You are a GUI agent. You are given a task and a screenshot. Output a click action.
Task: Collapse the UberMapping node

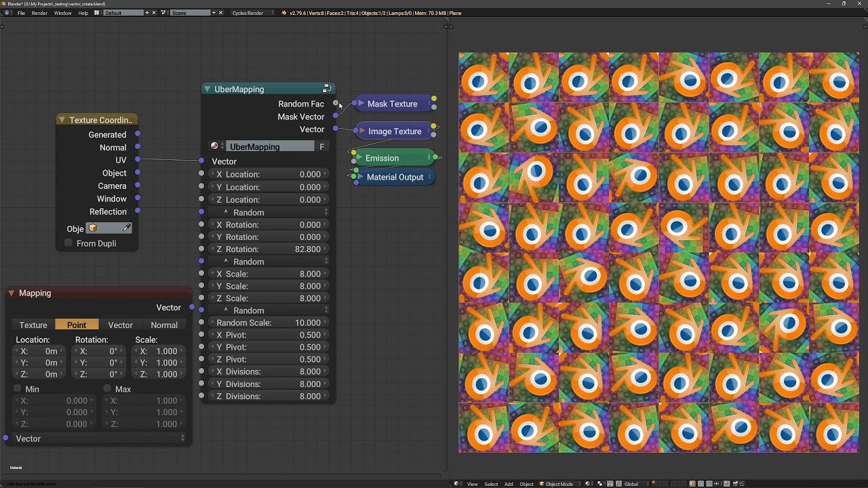207,89
